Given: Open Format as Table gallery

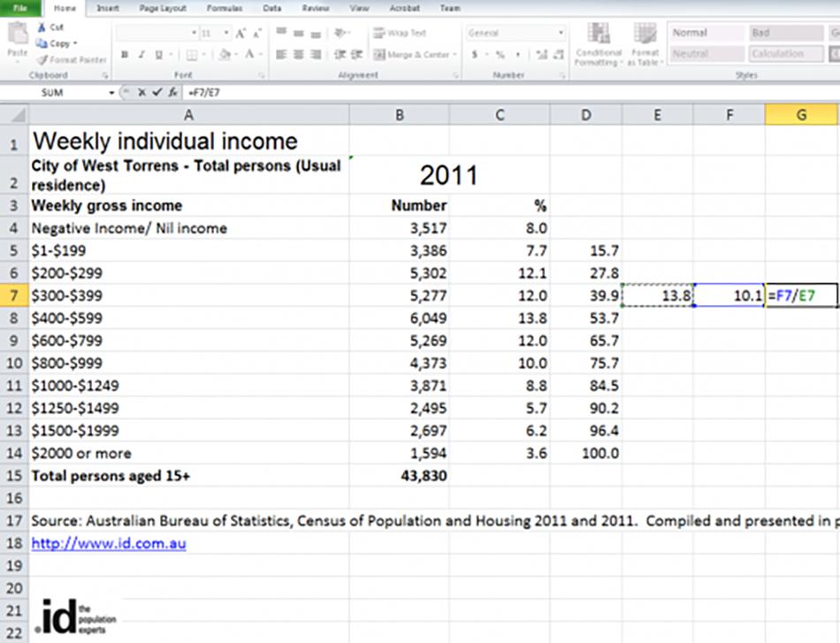Looking at the screenshot, I should (x=645, y=44).
